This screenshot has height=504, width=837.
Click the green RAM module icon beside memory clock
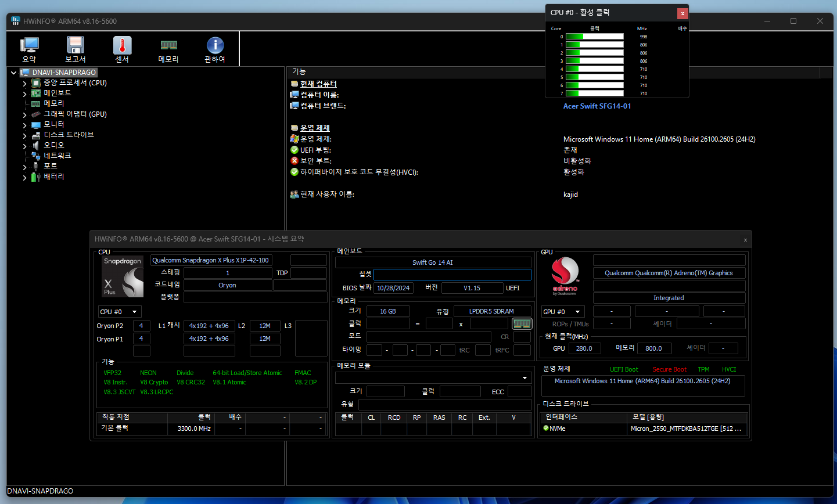coord(522,323)
